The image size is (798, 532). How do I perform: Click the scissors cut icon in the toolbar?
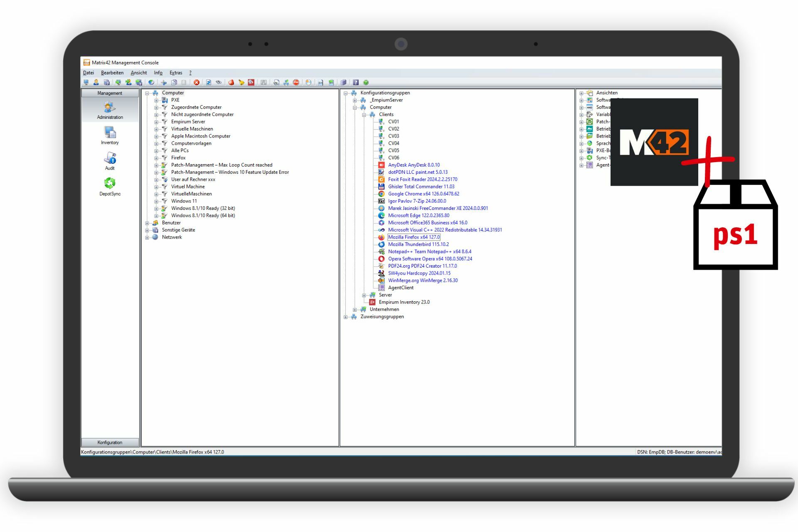tap(164, 82)
